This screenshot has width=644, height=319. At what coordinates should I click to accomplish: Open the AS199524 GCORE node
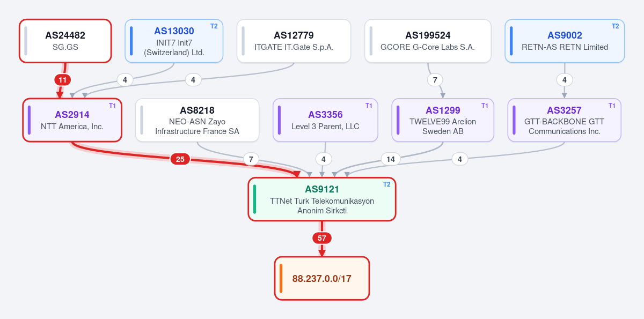(x=428, y=41)
